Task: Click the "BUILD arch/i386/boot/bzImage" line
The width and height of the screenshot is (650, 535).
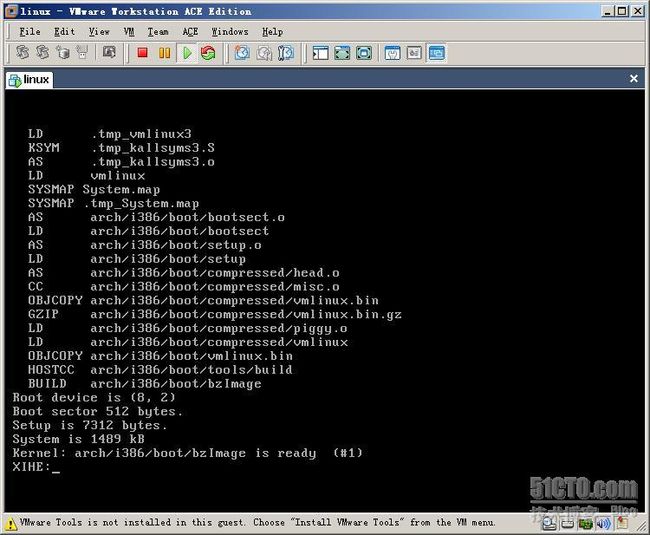Action: tap(145, 384)
